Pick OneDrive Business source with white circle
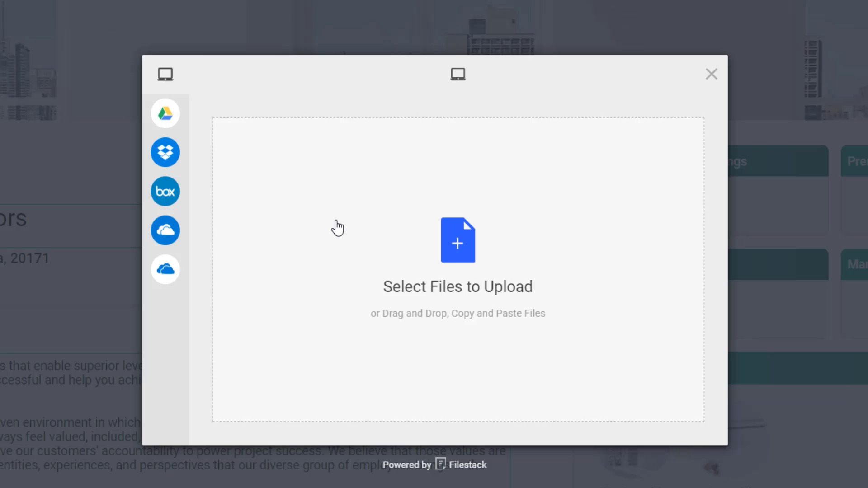The image size is (868, 488). pos(165,269)
